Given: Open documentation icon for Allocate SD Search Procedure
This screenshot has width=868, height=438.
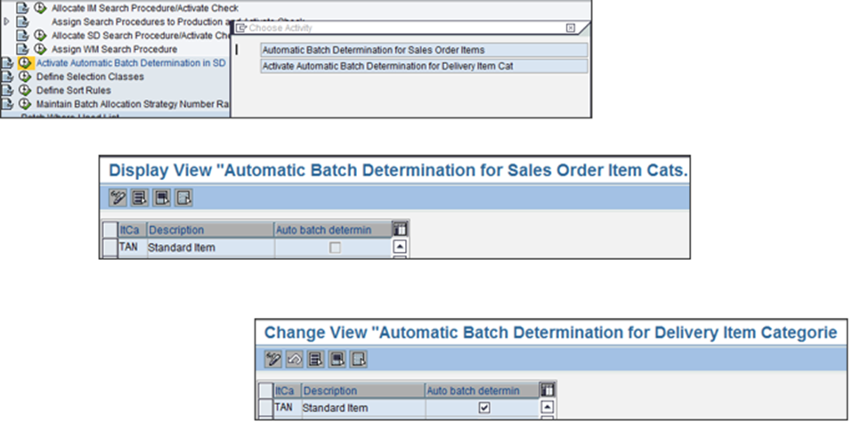Looking at the screenshot, I should click(22, 36).
